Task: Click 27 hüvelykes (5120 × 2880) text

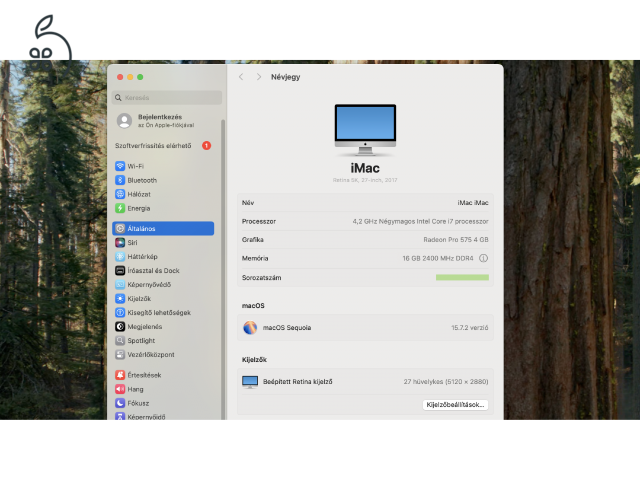Action: point(446,382)
